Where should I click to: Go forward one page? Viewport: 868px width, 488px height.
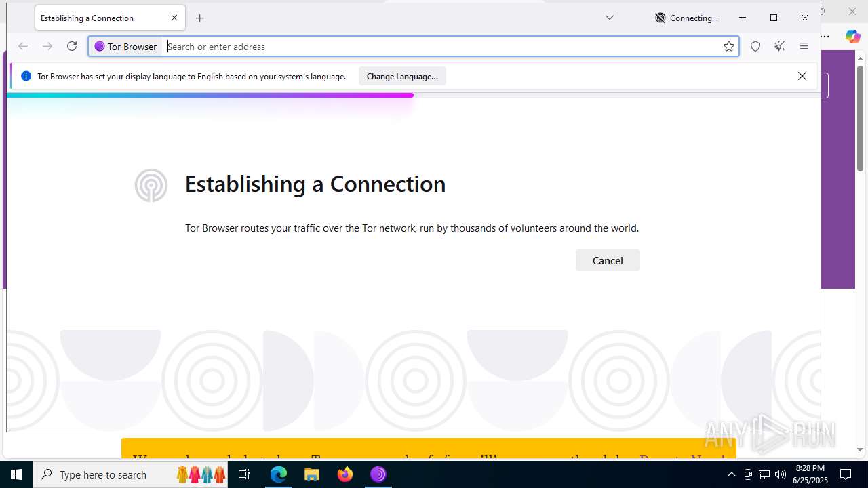(x=47, y=46)
